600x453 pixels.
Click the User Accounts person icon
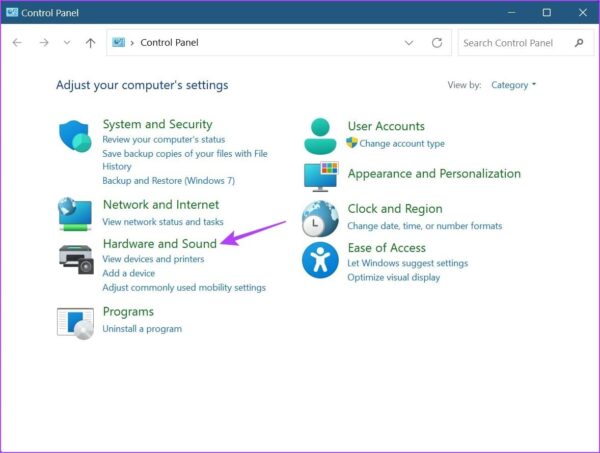tap(320, 135)
